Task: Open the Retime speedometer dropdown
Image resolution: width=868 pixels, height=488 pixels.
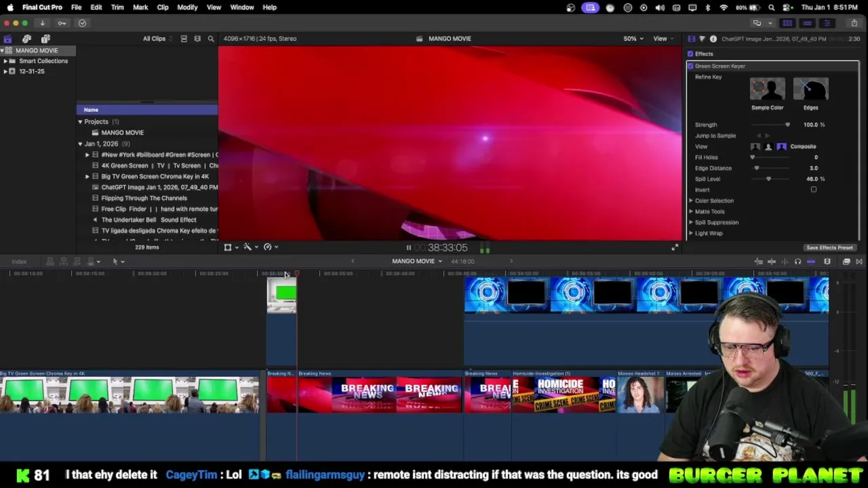Action: tap(271, 247)
